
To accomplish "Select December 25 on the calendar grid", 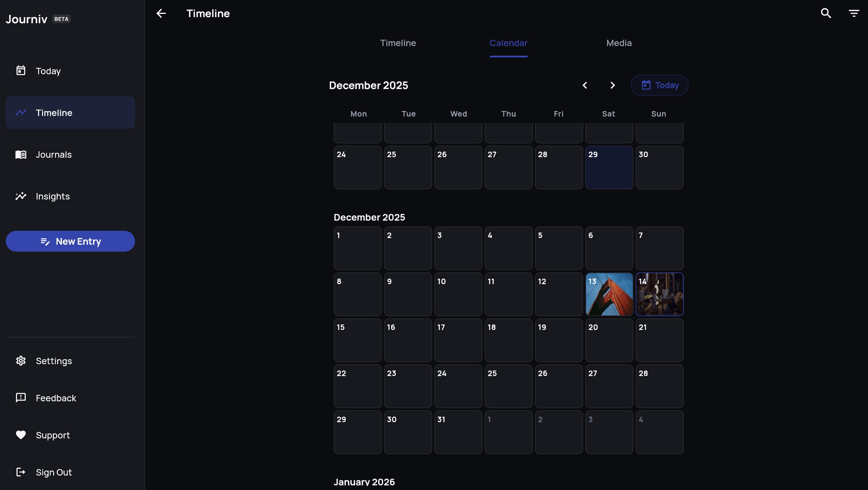I will coord(508,386).
